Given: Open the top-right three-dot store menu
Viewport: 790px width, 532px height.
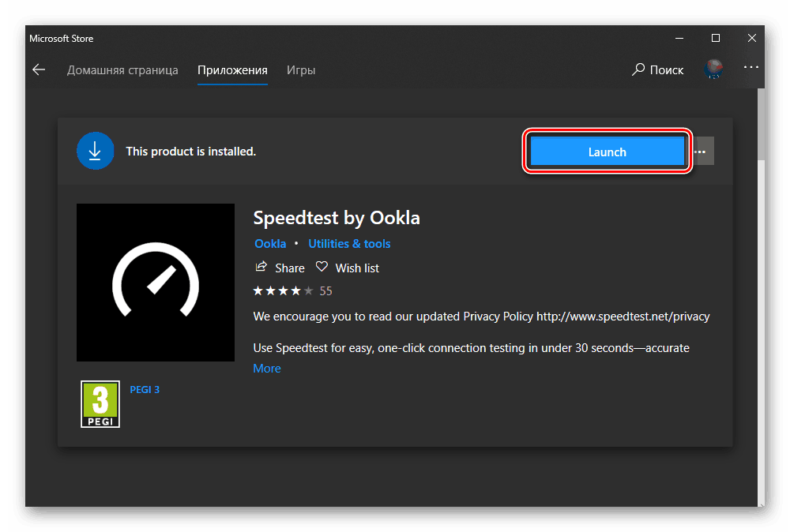Looking at the screenshot, I should pos(750,69).
